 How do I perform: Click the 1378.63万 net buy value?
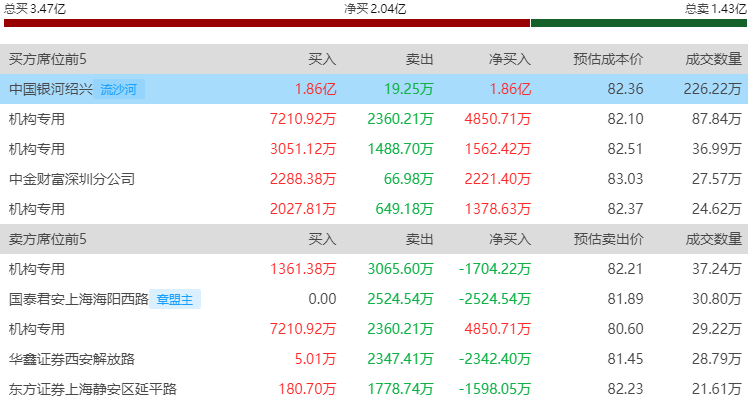coord(497,209)
